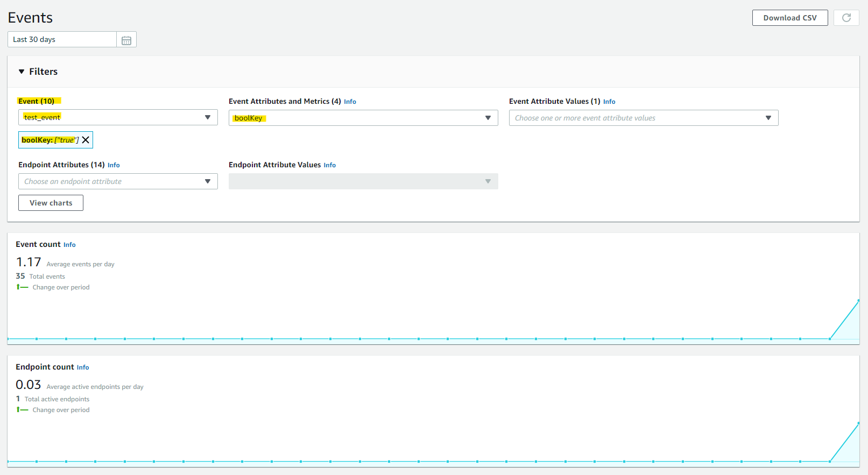868x475 pixels.
Task: Click the View charts button
Action: (51, 203)
